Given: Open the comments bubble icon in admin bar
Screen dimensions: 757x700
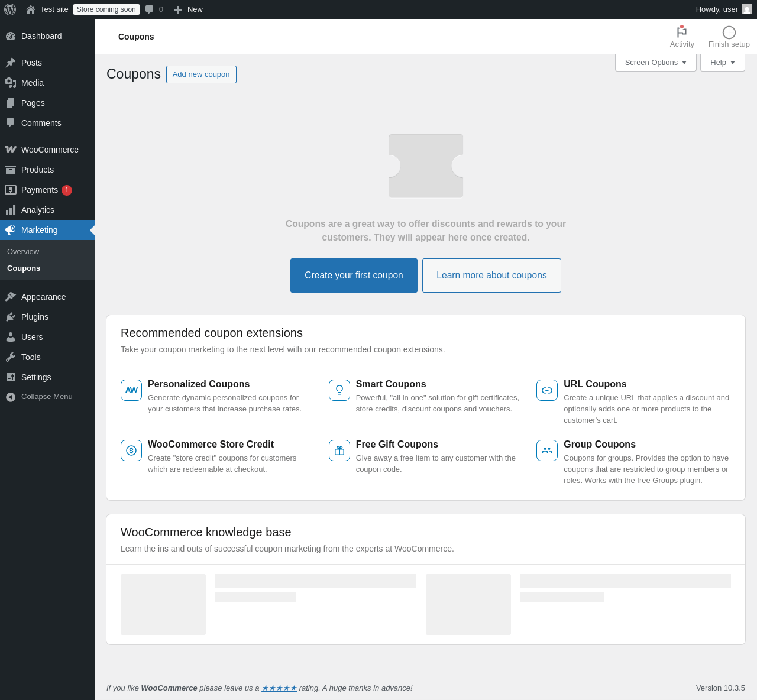Looking at the screenshot, I should point(150,9).
